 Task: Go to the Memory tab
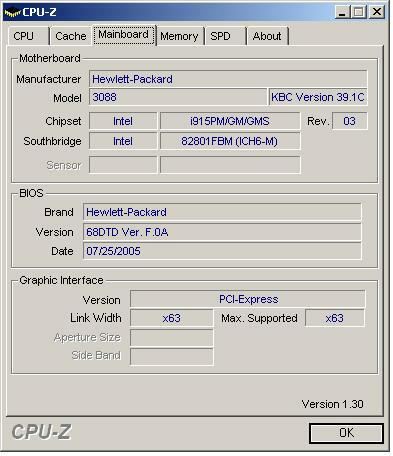[179, 36]
